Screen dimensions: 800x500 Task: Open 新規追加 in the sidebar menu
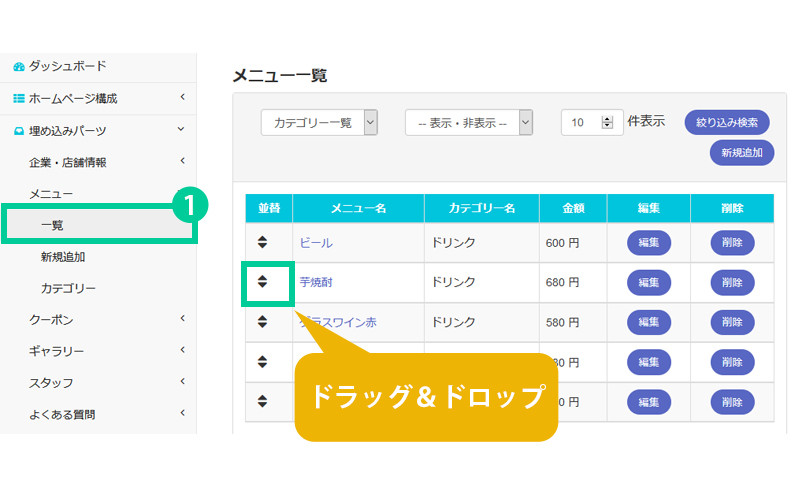pyautogui.click(x=62, y=257)
